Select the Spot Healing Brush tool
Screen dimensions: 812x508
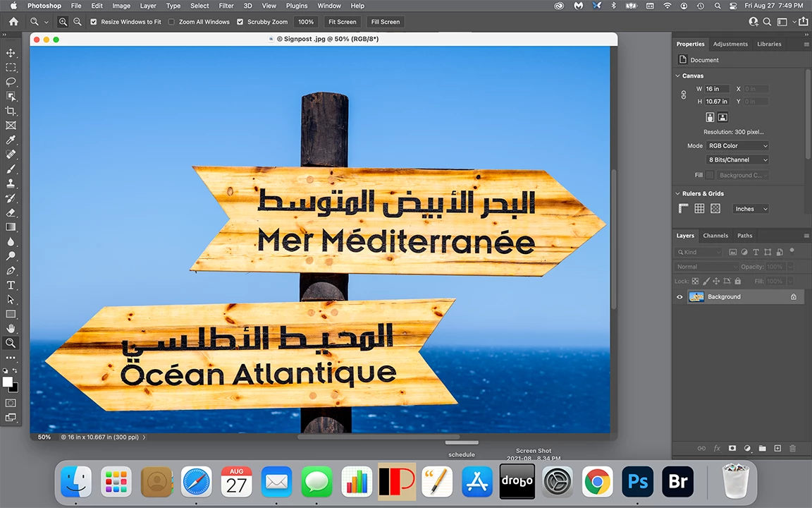coord(11,155)
